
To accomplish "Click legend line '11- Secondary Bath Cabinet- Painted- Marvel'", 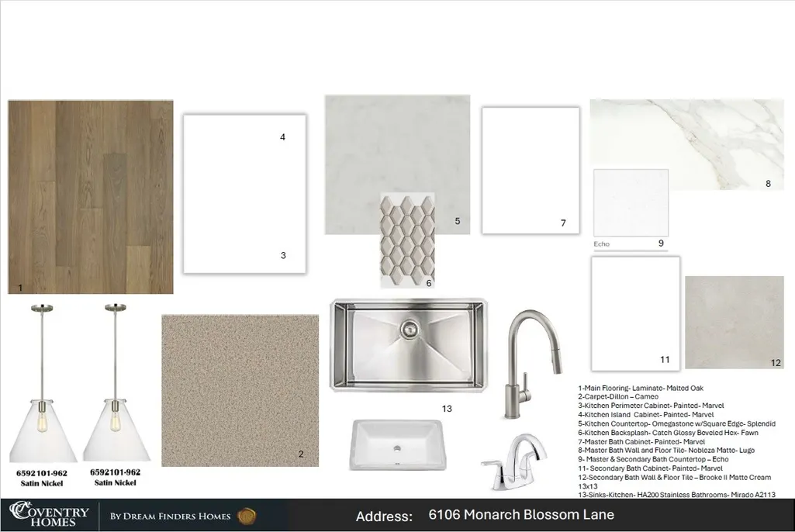I will tap(651, 468).
